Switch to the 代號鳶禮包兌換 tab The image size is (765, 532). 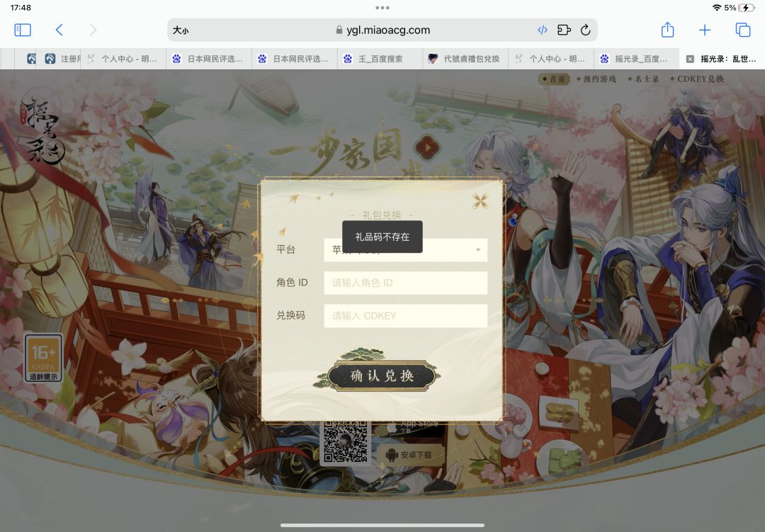465,59
